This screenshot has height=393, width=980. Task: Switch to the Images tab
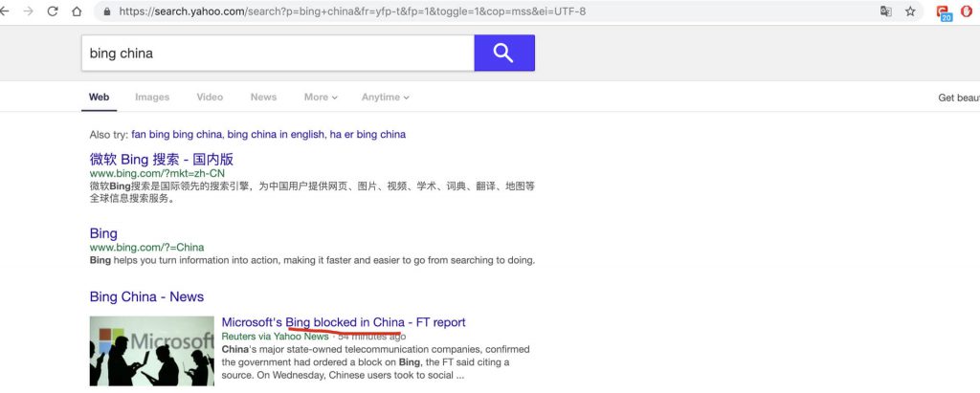pos(152,97)
